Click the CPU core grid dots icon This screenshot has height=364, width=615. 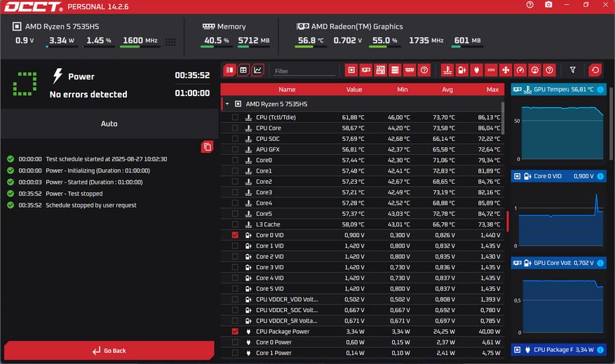point(170,42)
